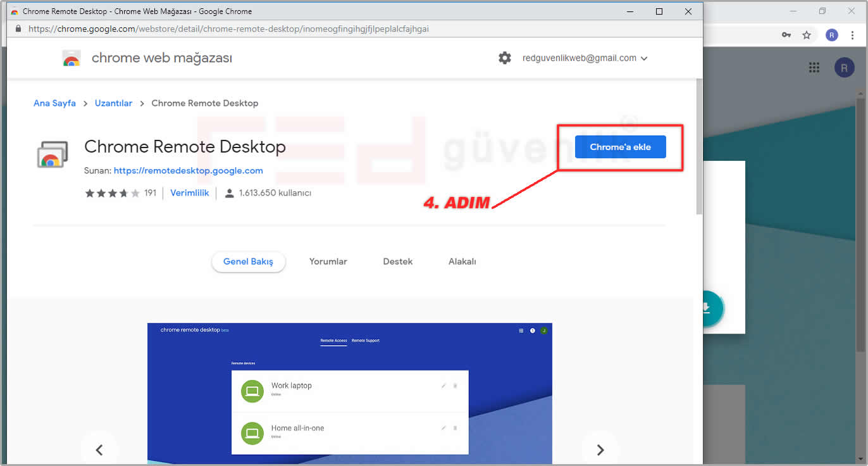Open the Google apps grid in background window

814,67
